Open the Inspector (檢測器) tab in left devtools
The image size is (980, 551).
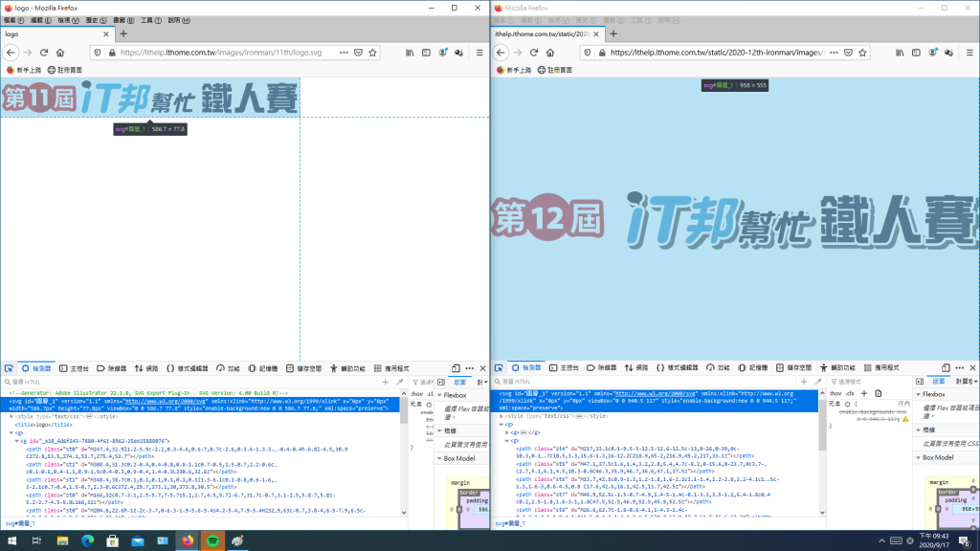pos(36,368)
